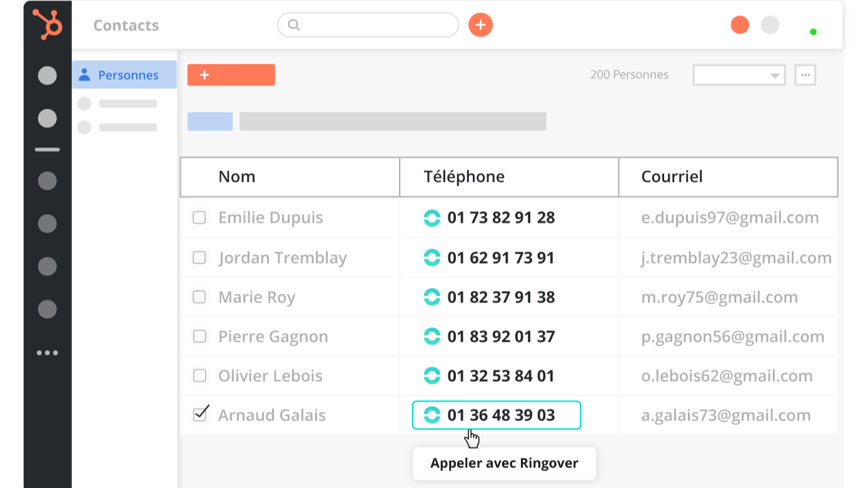Expand the ellipsis menu in the dark sidebar
Image resolution: width=868 pixels, height=488 pixels.
[x=47, y=352]
